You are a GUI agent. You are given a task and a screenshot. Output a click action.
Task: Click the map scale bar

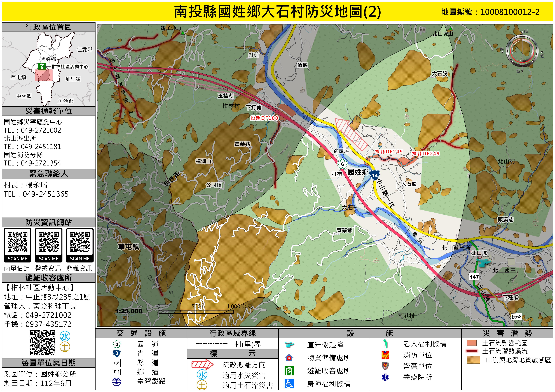(x=196, y=312)
